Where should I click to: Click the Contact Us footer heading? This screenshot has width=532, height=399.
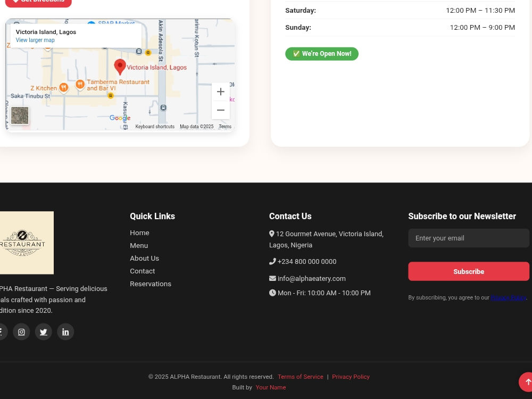(x=290, y=216)
